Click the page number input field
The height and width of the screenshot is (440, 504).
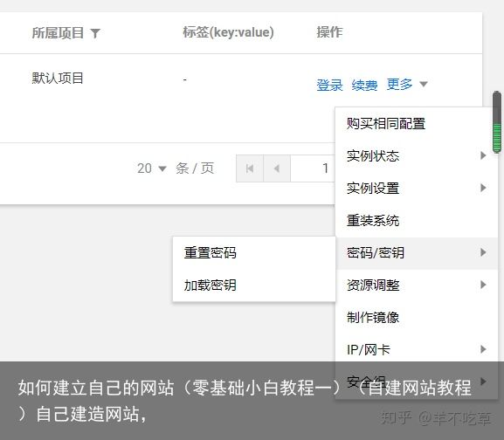tap(313, 168)
